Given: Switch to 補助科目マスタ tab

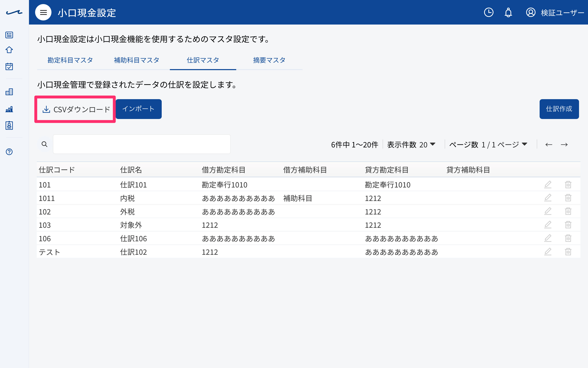Looking at the screenshot, I should coord(137,60).
